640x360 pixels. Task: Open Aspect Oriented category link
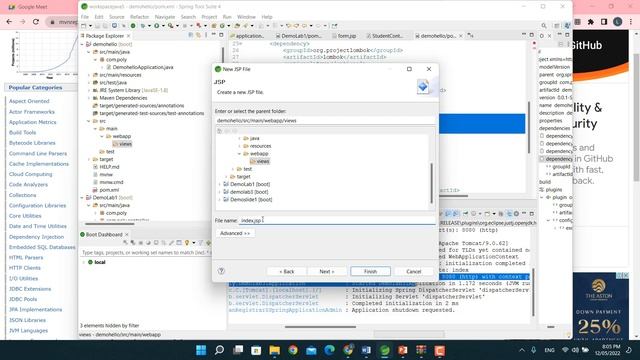[x=29, y=101]
